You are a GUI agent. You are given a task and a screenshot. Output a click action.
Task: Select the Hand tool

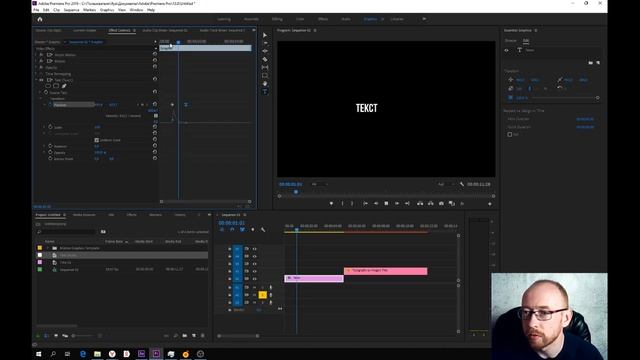[x=264, y=84]
